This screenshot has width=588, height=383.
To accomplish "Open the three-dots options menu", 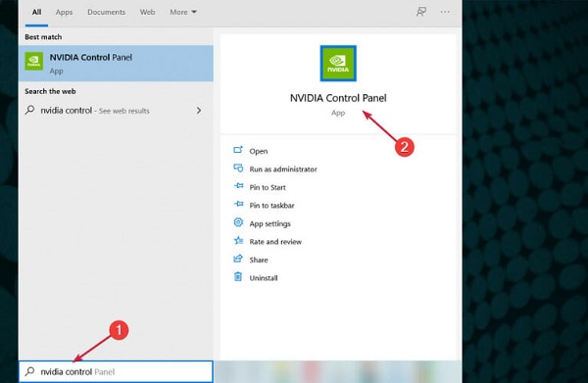I will click(445, 12).
